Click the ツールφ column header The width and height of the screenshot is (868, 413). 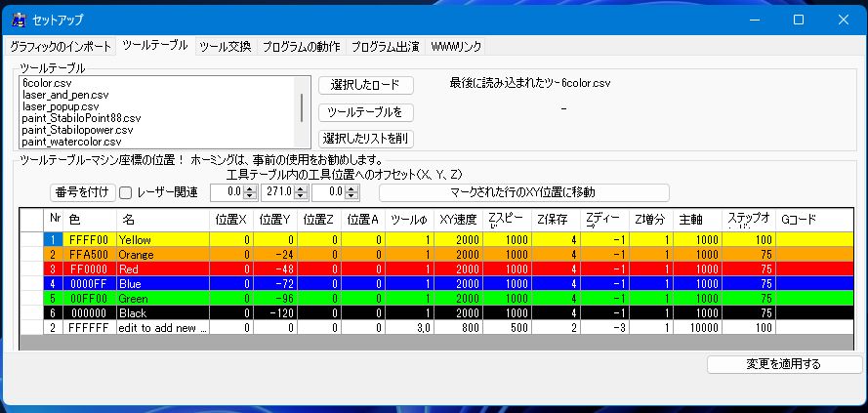410,220
